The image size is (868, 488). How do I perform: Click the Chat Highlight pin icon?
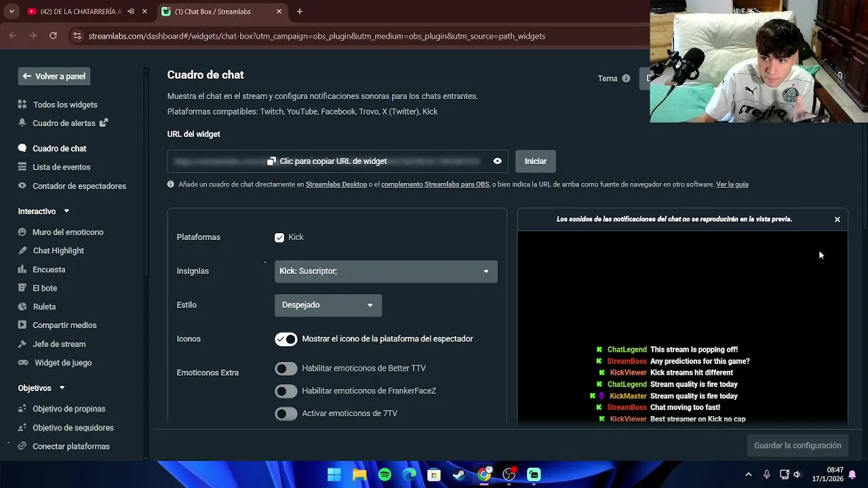22,251
